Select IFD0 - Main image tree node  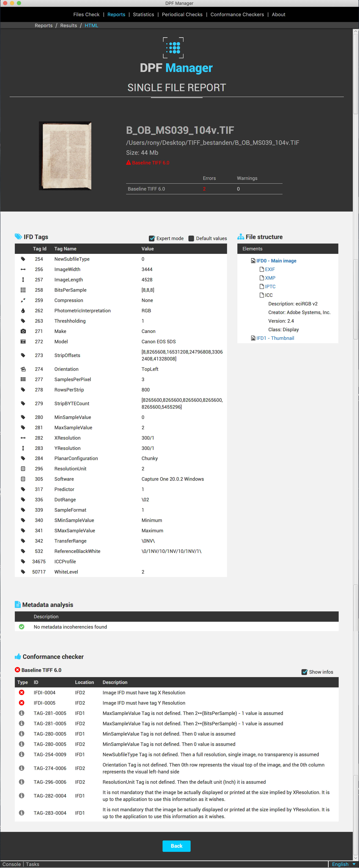[276, 261]
